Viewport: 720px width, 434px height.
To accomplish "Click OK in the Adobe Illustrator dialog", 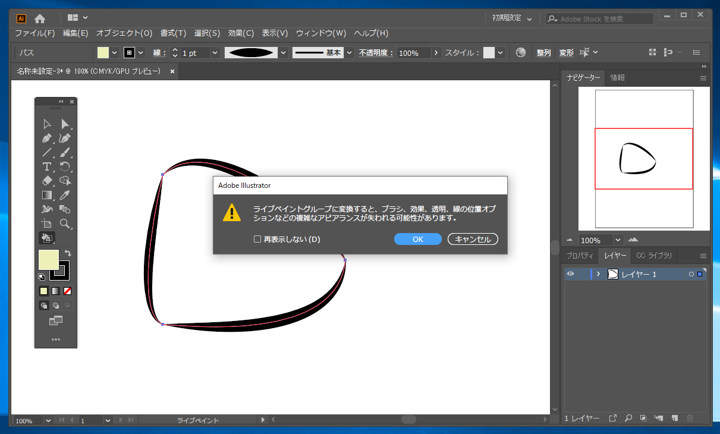I will tap(417, 239).
